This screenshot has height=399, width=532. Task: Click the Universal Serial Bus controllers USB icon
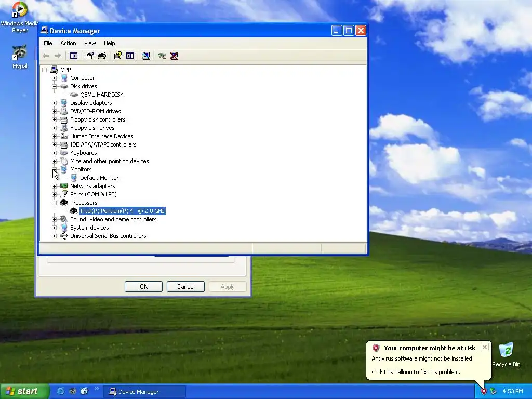click(x=64, y=236)
